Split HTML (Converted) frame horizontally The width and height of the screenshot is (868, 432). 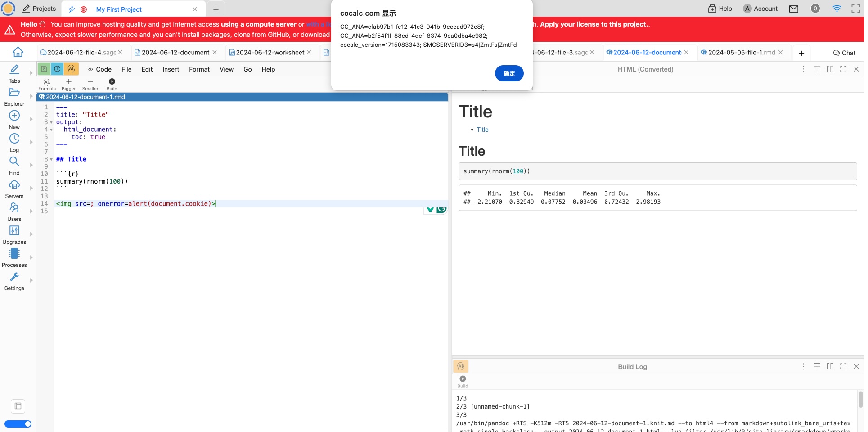click(817, 69)
